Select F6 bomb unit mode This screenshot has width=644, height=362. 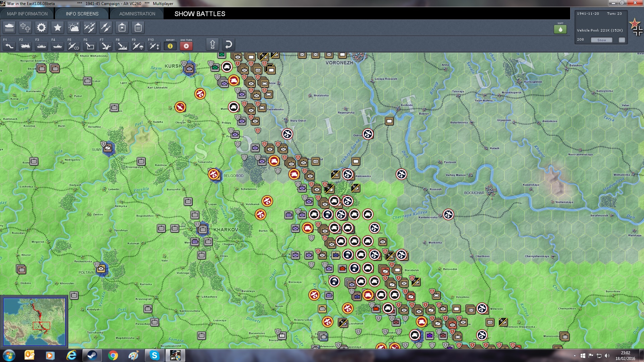coord(90,46)
